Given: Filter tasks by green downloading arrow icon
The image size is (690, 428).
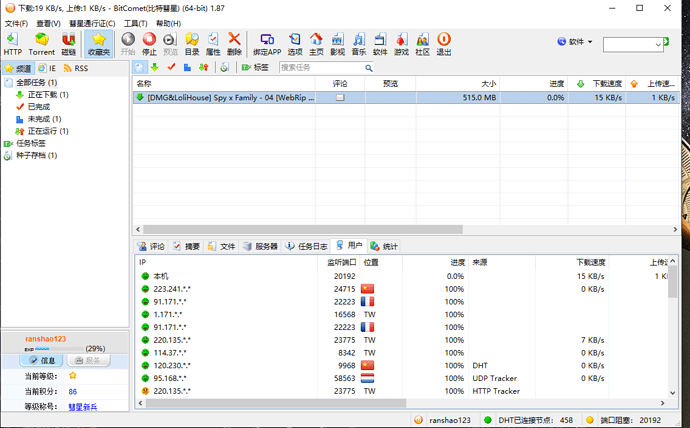Looking at the screenshot, I should point(154,67).
